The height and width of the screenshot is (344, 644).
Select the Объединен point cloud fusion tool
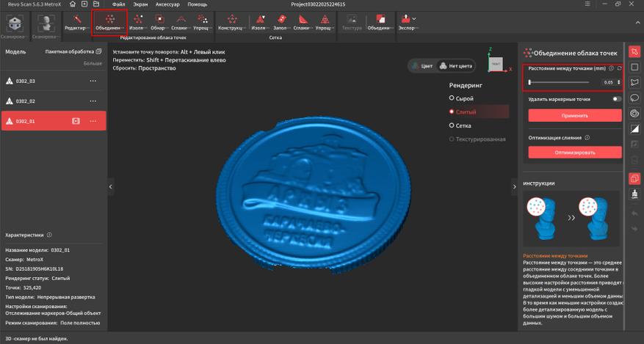click(109, 23)
